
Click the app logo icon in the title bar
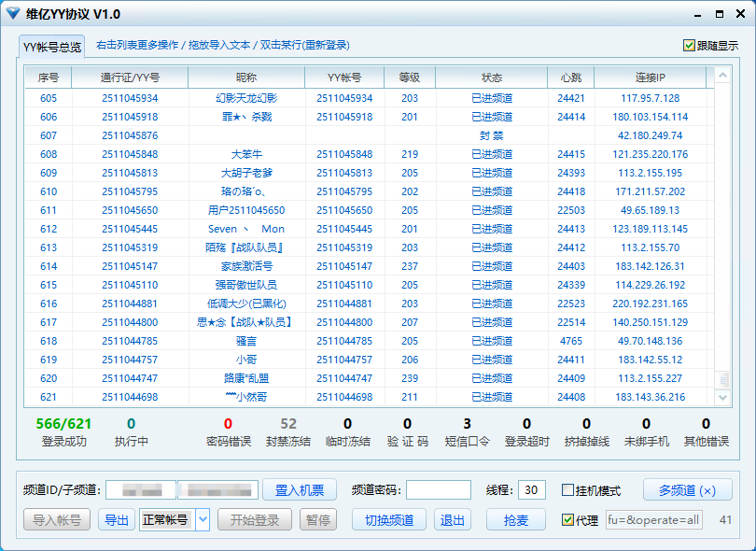point(14,14)
